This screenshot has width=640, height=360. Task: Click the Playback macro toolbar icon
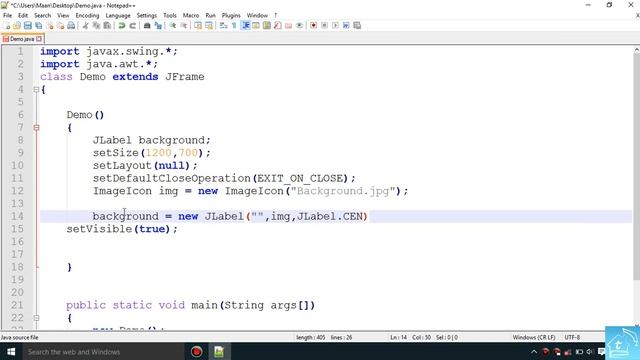tap(335, 25)
